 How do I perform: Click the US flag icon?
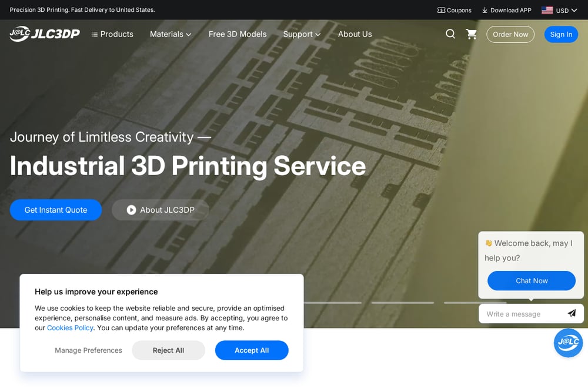(547, 10)
